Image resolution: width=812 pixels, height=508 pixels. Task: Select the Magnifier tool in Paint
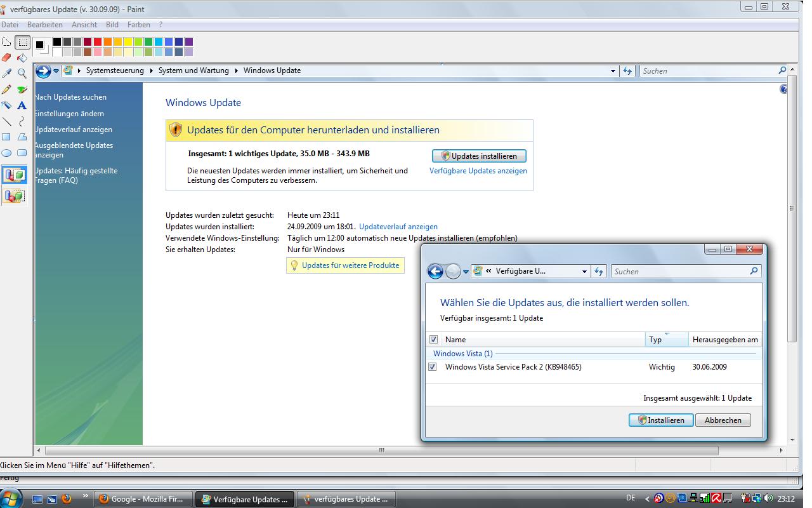(22, 74)
